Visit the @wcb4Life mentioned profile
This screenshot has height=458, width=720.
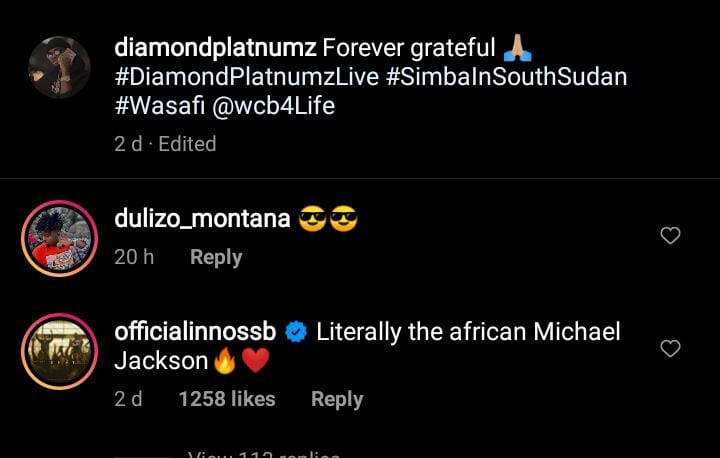point(280,107)
